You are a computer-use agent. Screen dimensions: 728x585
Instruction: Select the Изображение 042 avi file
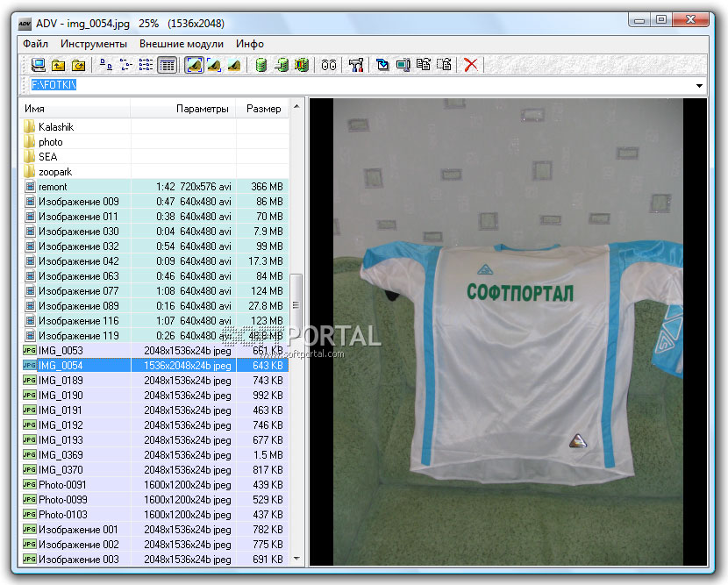click(x=154, y=261)
